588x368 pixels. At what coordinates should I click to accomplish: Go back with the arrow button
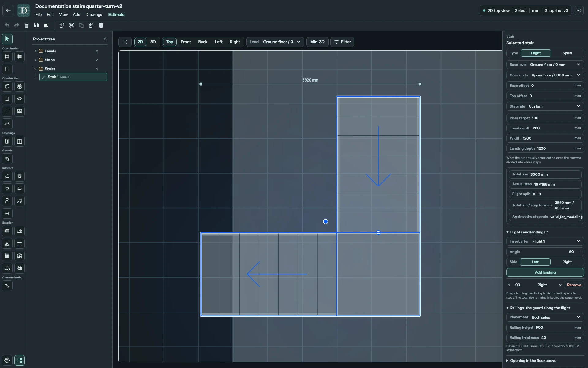8,10
